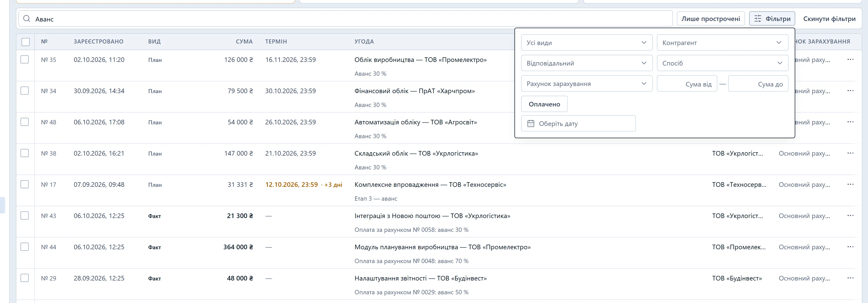Click note Етап 3 — аванс
868x303 pixels.
pos(376,199)
